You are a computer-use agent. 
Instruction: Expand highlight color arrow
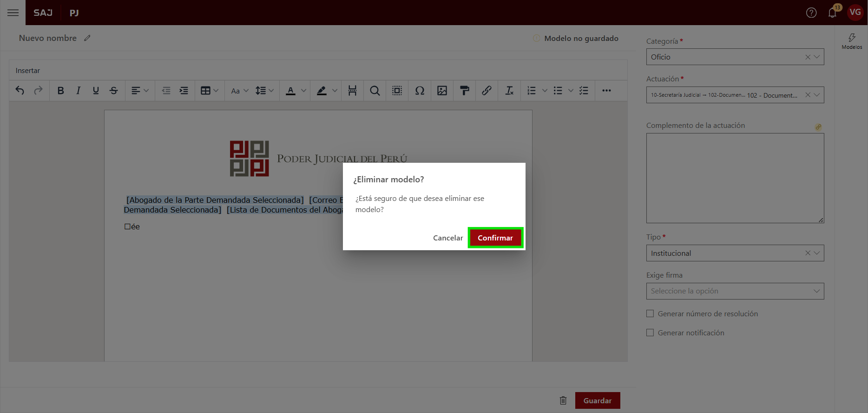coord(335,90)
